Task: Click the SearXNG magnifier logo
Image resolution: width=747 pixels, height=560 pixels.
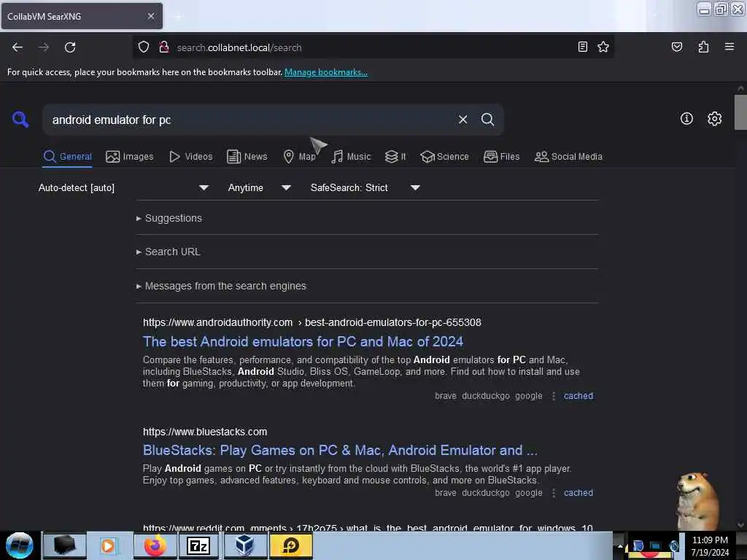Action: click(20, 119)
